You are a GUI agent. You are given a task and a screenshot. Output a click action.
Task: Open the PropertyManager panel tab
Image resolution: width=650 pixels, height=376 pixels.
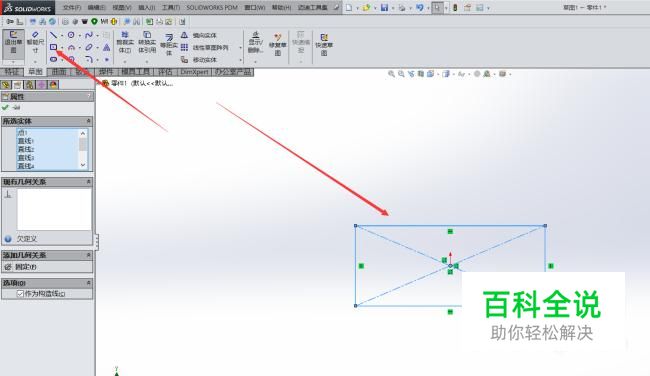coord(17,85)
